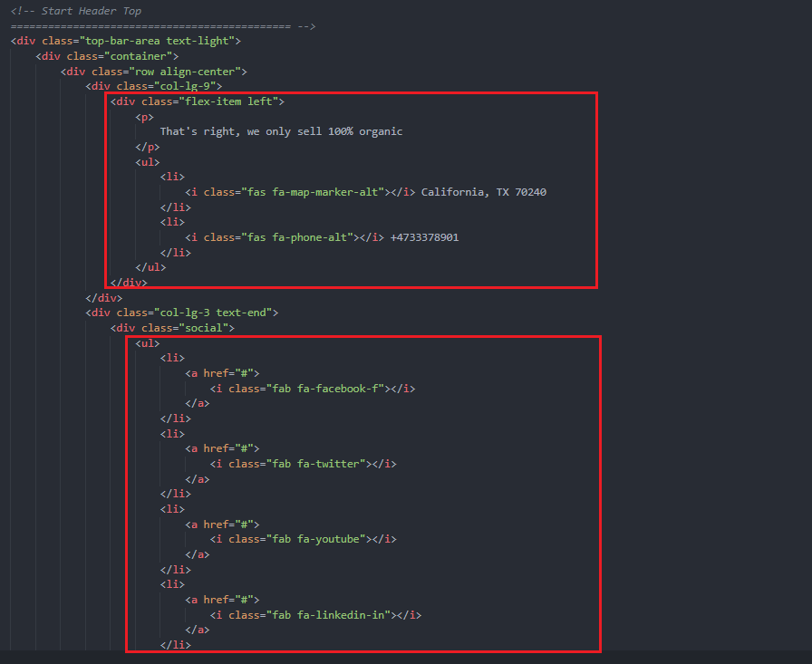
Task: Click the "fas fa-map-marker-alt" icon class string
Action: pyautogui.click(x=310, y=192)
